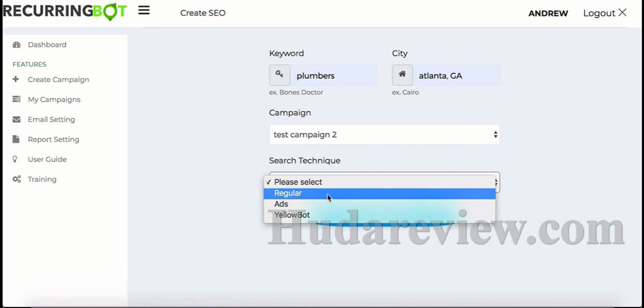644x308 pixels.
Task: Click the gears icon beside Training
Action: coord(17,179)
